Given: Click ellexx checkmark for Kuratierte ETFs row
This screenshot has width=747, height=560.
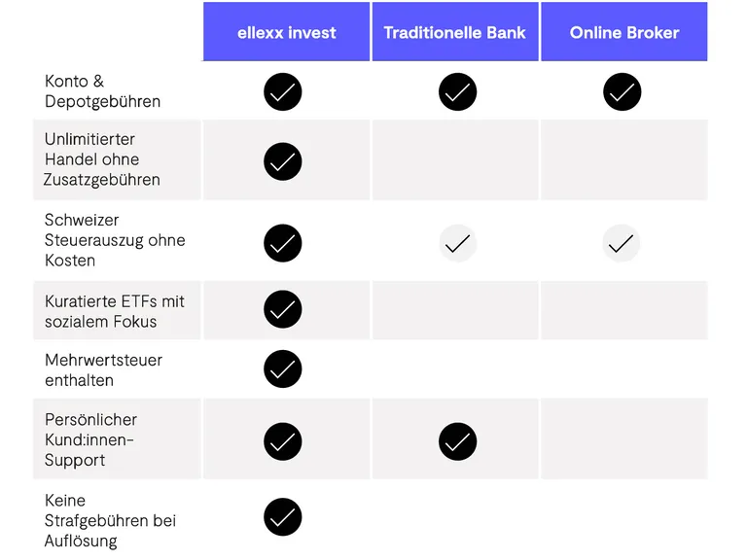Looking at the screenshot, I should [282, 309].
